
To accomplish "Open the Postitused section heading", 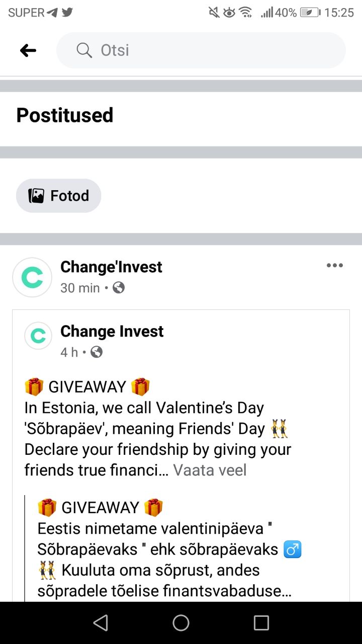I will coord(65,115).
